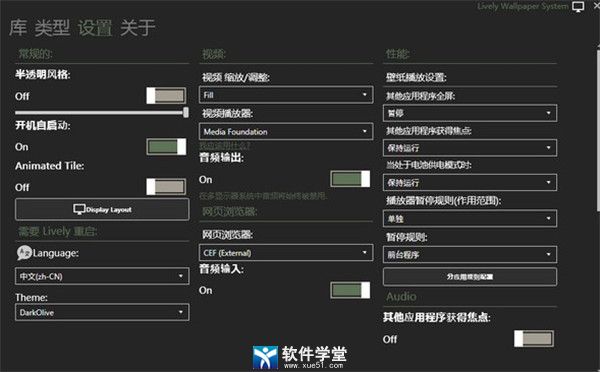600x372 pixels.
Task: Enable Audio 其他应用程序获得焦点 switch
Action: [534, 339]
